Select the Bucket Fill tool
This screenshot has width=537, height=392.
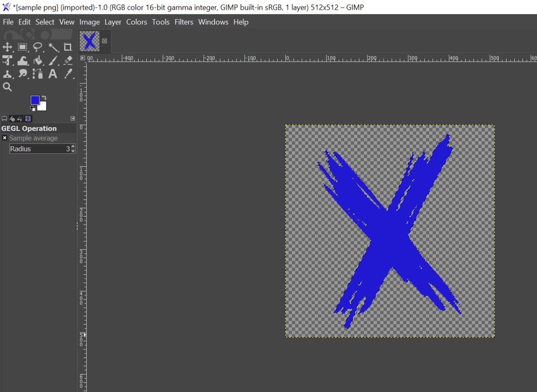click(38, 61)
